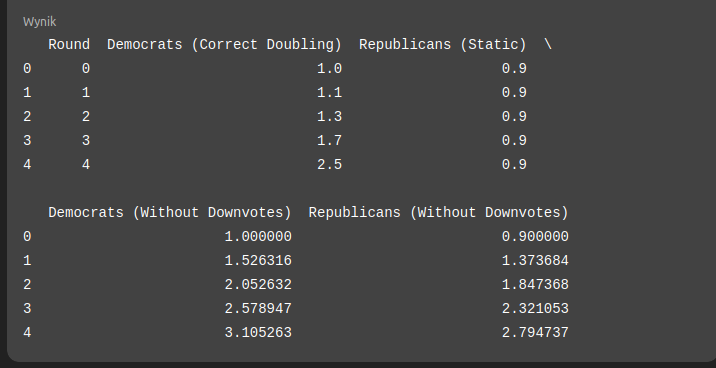
Task: Click the "Round" column header
Action: point(69,45)
